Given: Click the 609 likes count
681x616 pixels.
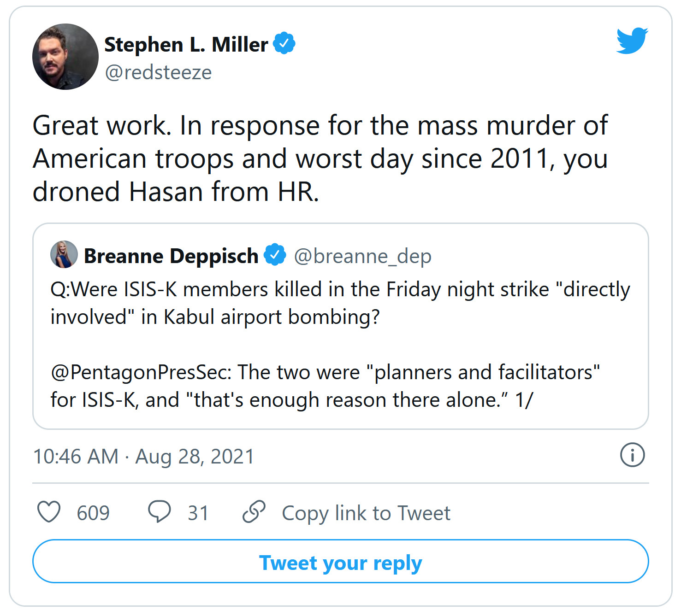Looking at the screenshot, I should (x=93, y=513).
